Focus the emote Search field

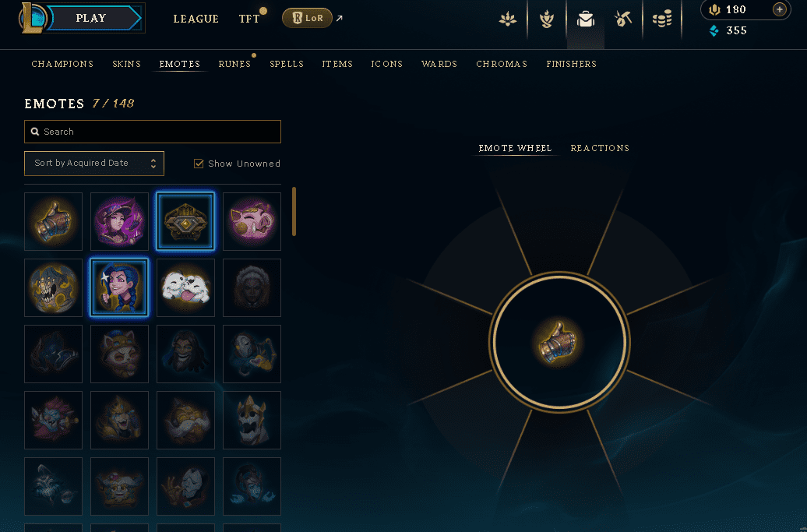coord(153,132)
